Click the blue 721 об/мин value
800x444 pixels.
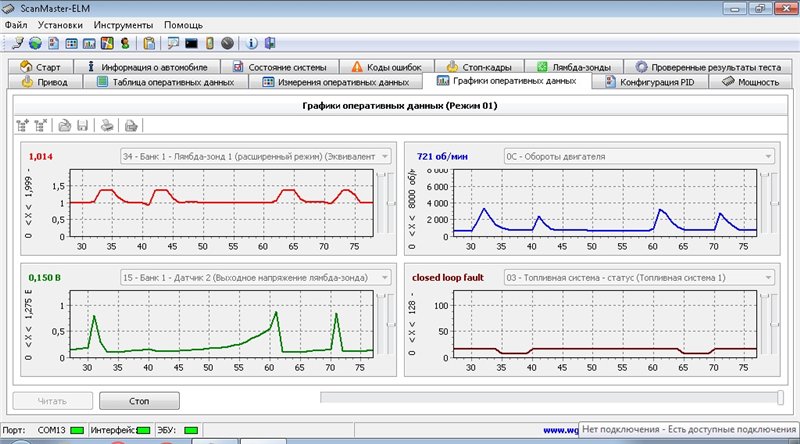442,157
